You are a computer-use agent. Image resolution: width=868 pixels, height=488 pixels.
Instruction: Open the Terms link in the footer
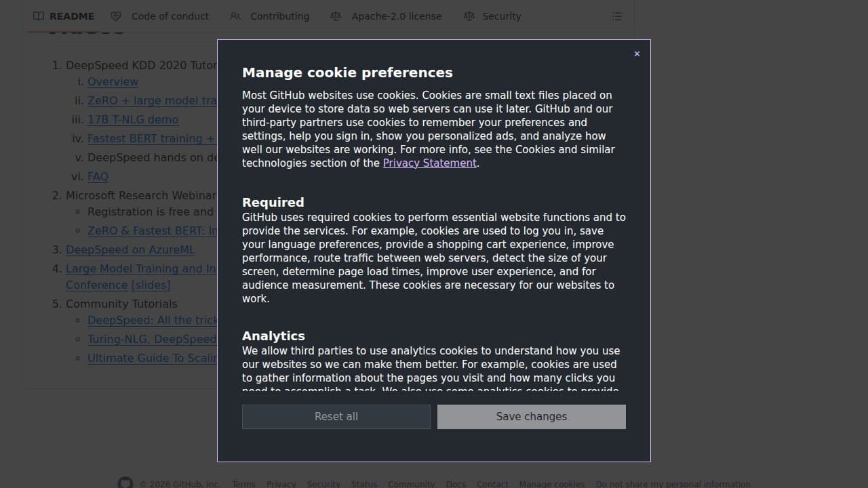243,484
